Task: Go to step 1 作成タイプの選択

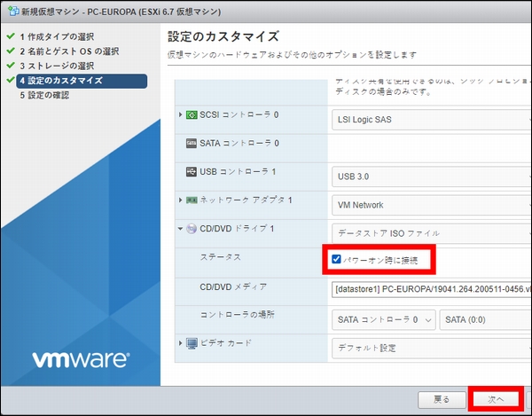Action: pos(57,36)
